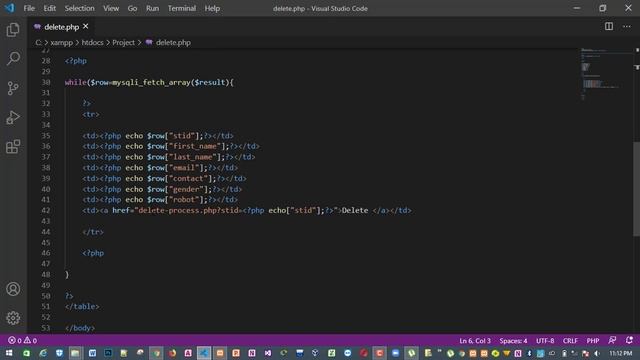Click the volume icon in the system tray

coord(597,353)
